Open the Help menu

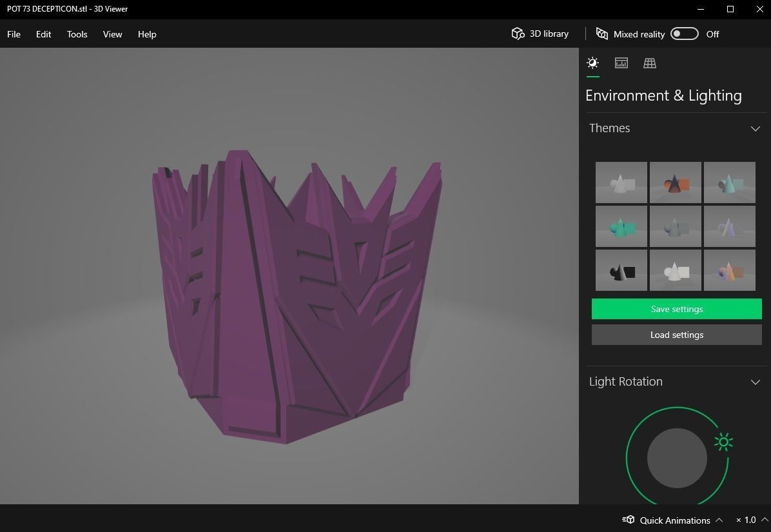tap(147, 34)
